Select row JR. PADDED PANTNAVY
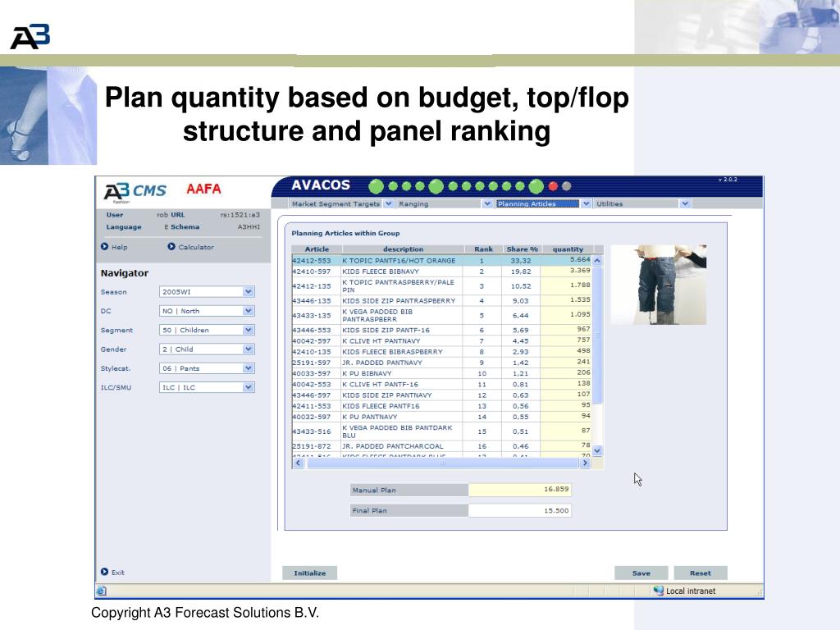The width and height of the screenshot is (840, 630). pos(441,363)
